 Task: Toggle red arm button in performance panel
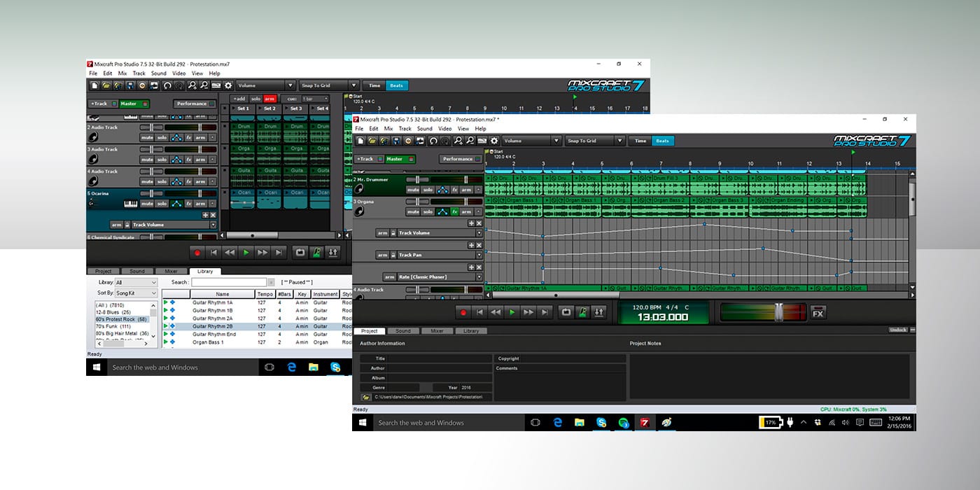point(270,99)
